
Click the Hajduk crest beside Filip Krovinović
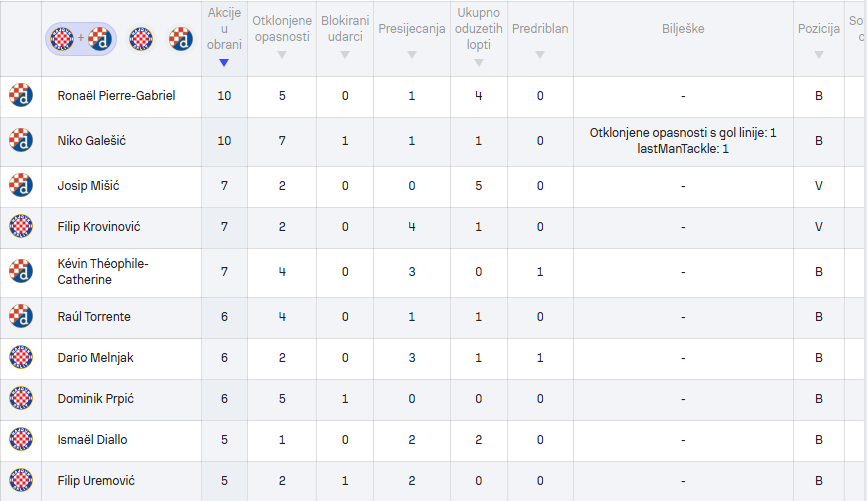[21, 226]
